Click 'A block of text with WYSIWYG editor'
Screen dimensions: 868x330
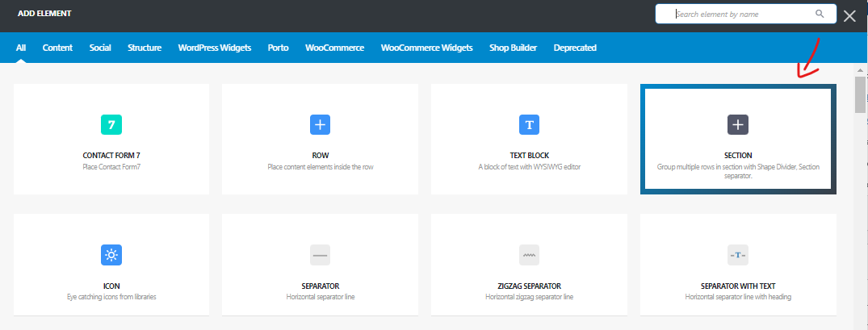coord(529,166)
